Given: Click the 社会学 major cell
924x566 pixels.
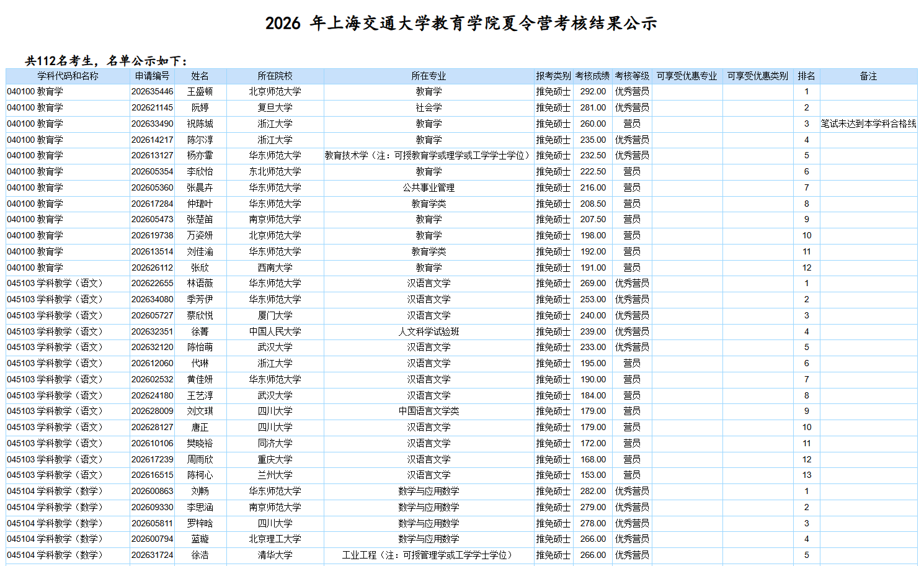Looking at the screenshot, I should tap(429, 107).
